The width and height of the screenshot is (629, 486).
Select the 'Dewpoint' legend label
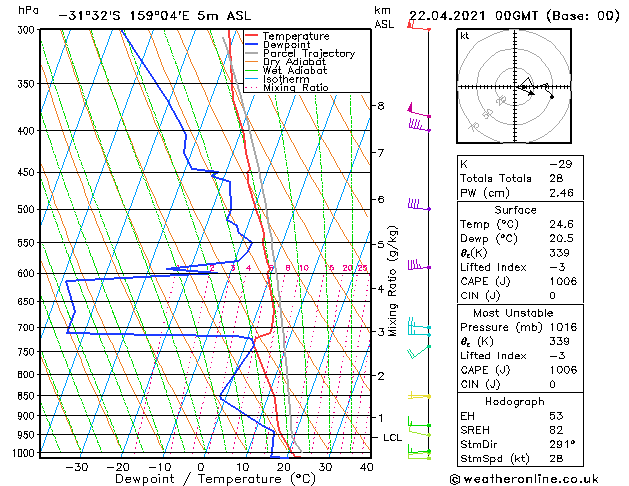point(286,45)
